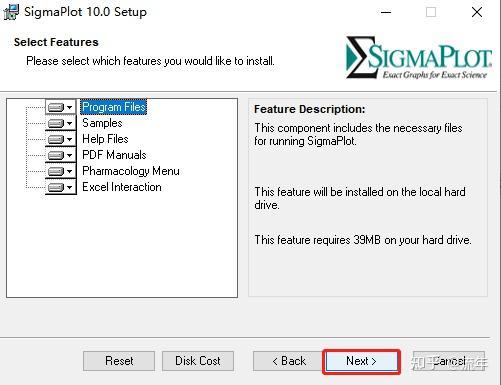Minimize the SigmaPlot Setup window
The width and height of the screenshot is (501, 385).
pyautogui.click(x=386, y=12)
